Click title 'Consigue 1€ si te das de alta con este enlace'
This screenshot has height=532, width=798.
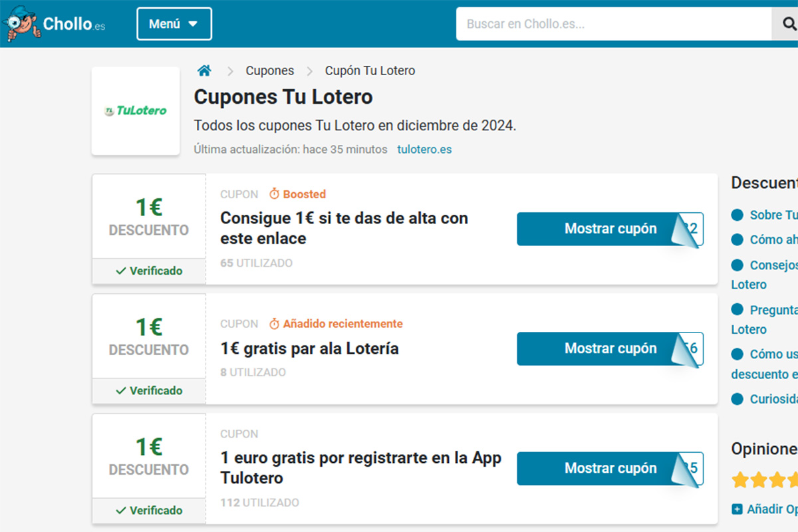click(344, 228)
